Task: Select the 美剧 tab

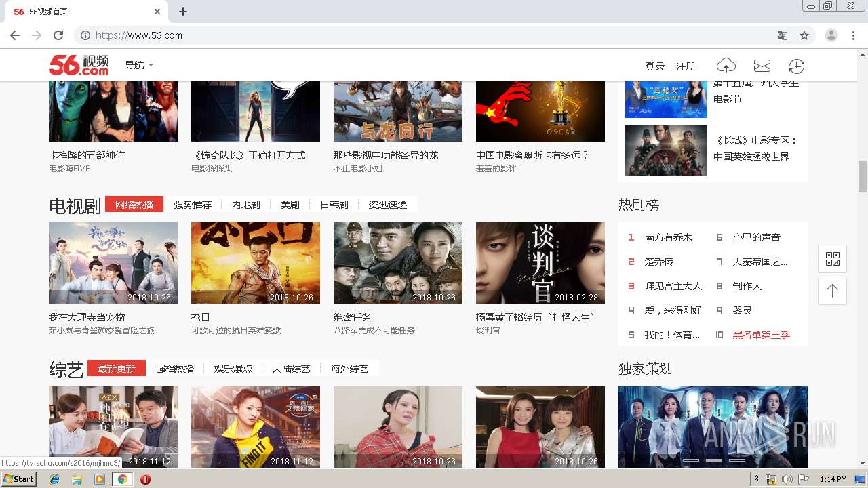Action: [x=290, y=204]
